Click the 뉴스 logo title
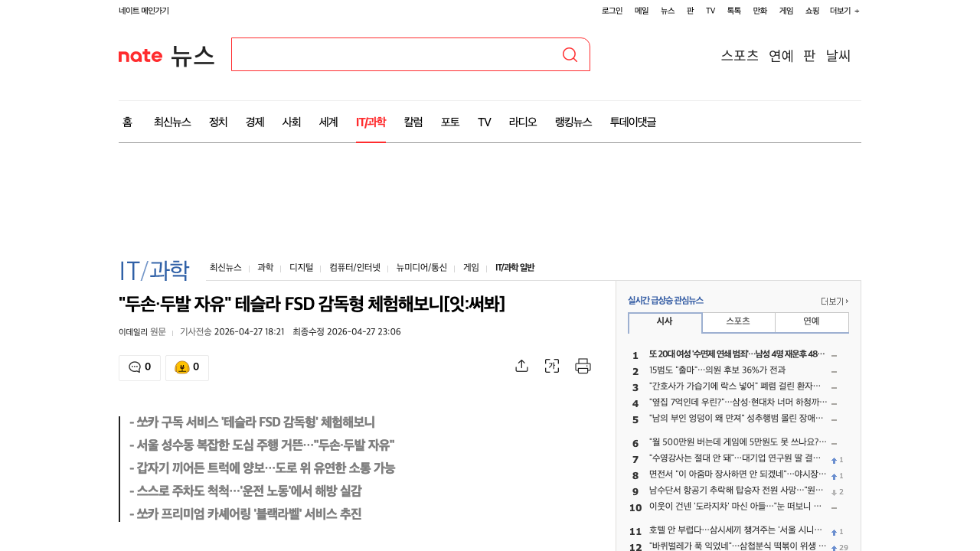The image size is (980, 551). coord(192,55)
